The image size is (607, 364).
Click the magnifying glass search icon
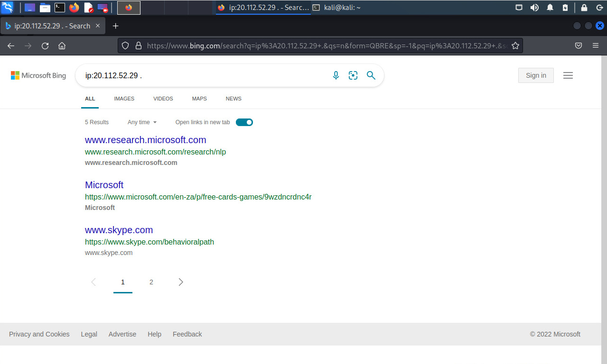[371, 75]
